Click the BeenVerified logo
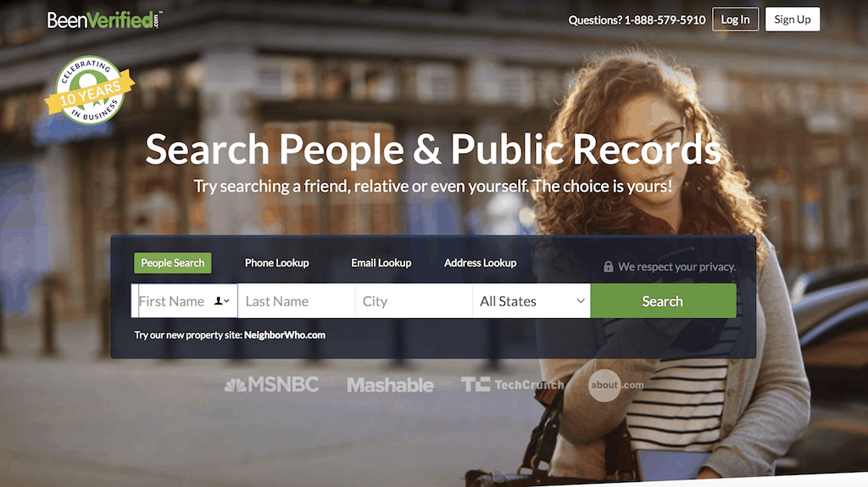The height and width of the screenshot is (487, 868). tap(104, 20)
